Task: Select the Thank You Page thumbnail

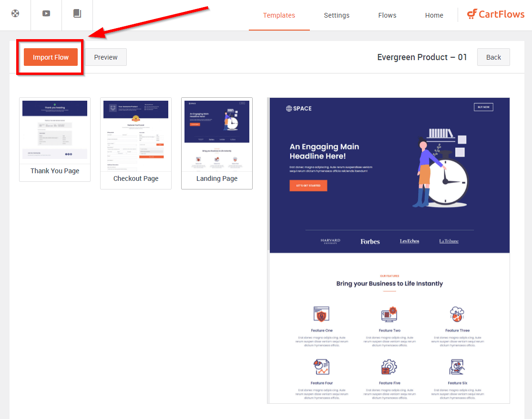Action: coord(55,139)
